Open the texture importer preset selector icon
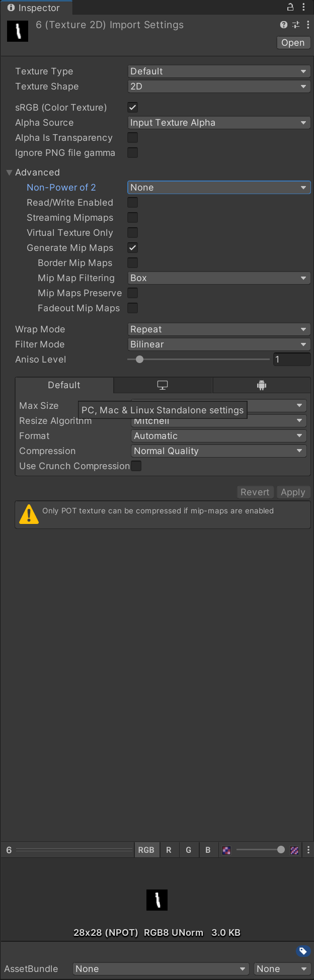 coord(295,25)
